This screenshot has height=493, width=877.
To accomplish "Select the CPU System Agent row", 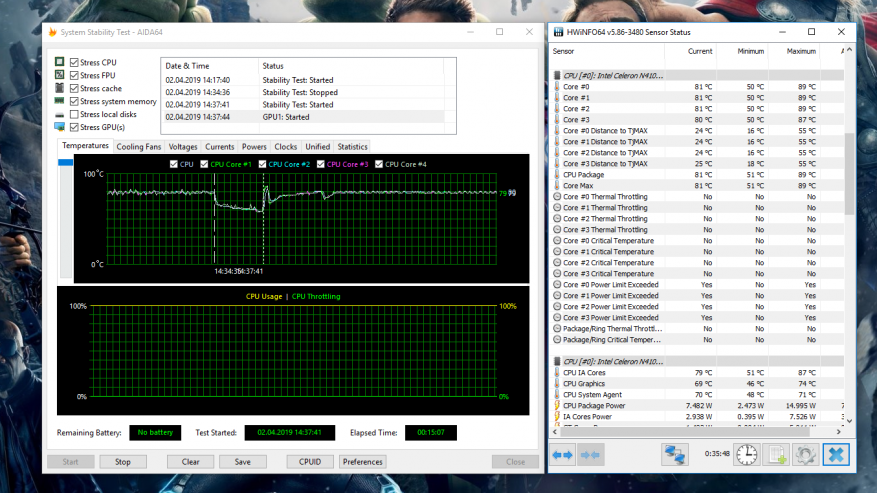I will click(x=697, y=395).
